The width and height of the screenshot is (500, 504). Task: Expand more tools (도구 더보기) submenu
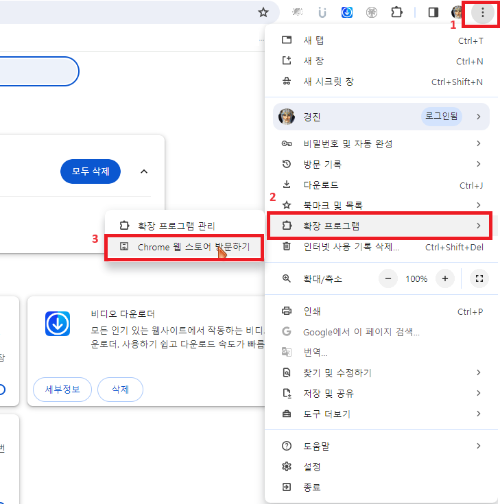(382, 414)
